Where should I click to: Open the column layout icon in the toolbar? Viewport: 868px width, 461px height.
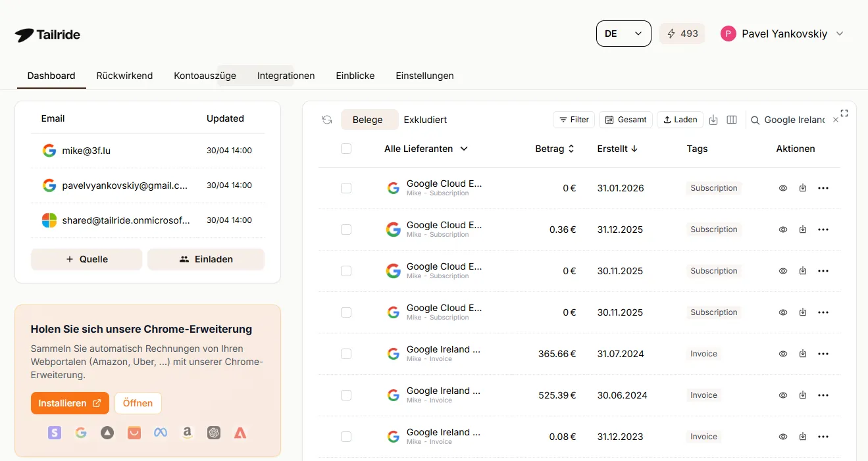pyautogui.click(x=732, y=120)
